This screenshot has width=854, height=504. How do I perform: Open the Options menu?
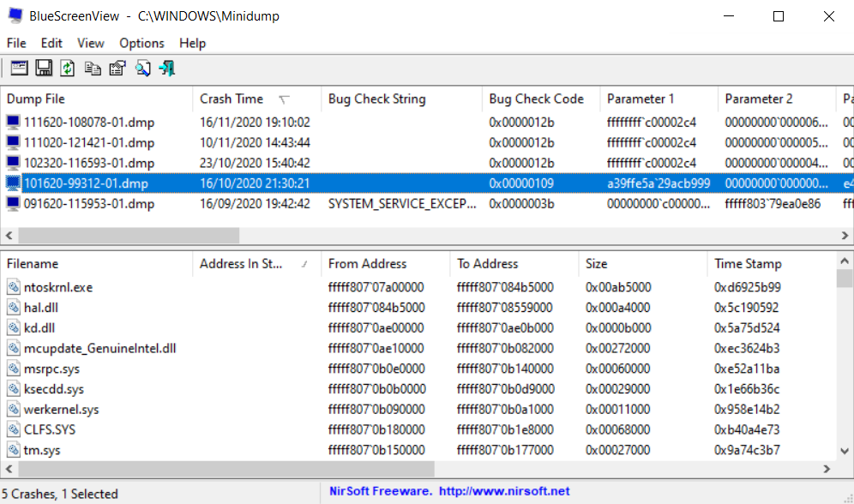pyautogui.click(x=141, y=43)
